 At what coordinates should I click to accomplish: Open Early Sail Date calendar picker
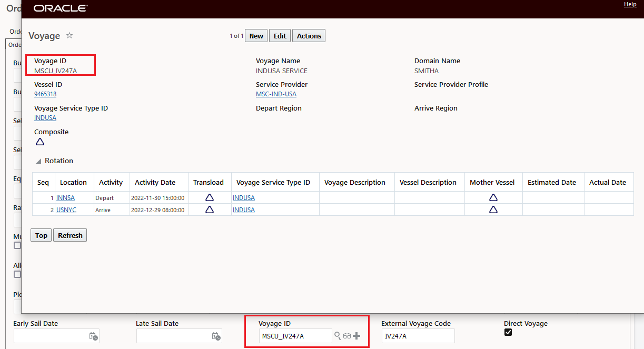(x=94, y=336)
